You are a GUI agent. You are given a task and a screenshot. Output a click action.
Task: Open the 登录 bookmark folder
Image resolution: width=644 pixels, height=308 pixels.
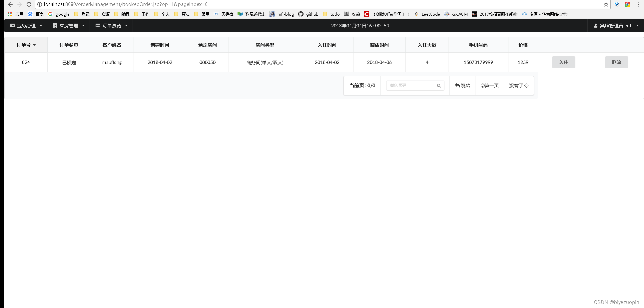tap(82, 14)
